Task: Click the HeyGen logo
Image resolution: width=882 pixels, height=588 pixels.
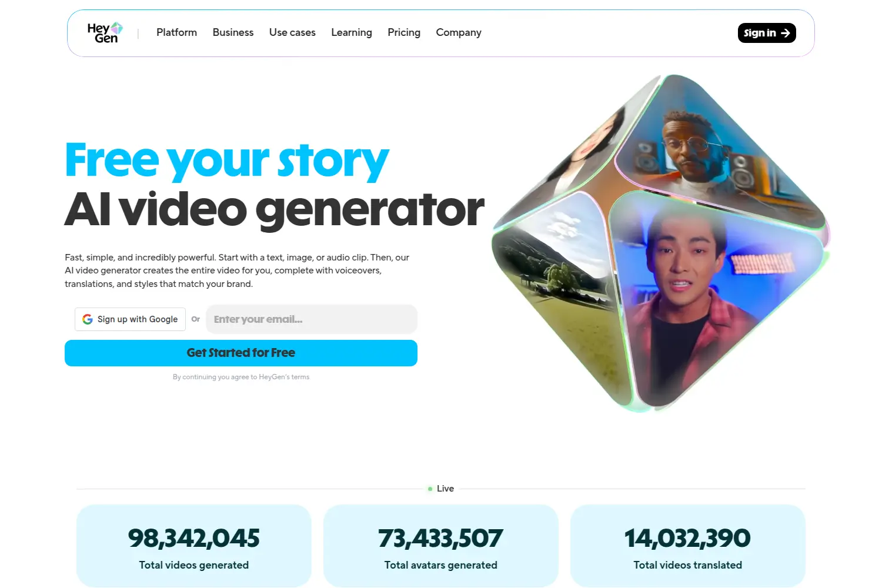Action: tap(105, 33)
